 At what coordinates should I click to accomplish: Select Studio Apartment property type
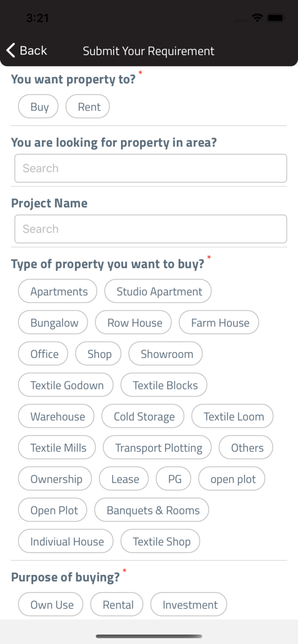click(x=157, y=291)
